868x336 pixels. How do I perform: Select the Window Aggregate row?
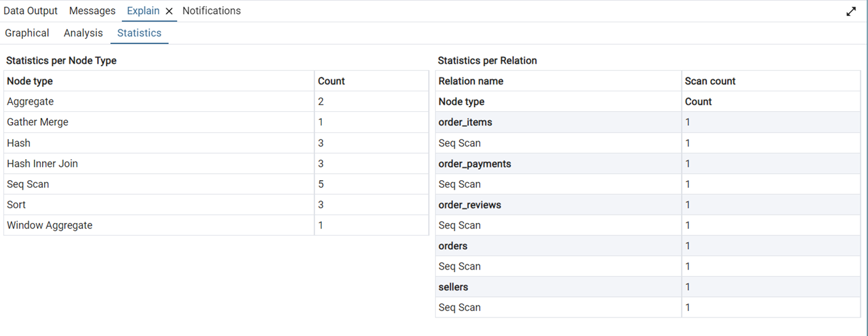tap(50, 225)
